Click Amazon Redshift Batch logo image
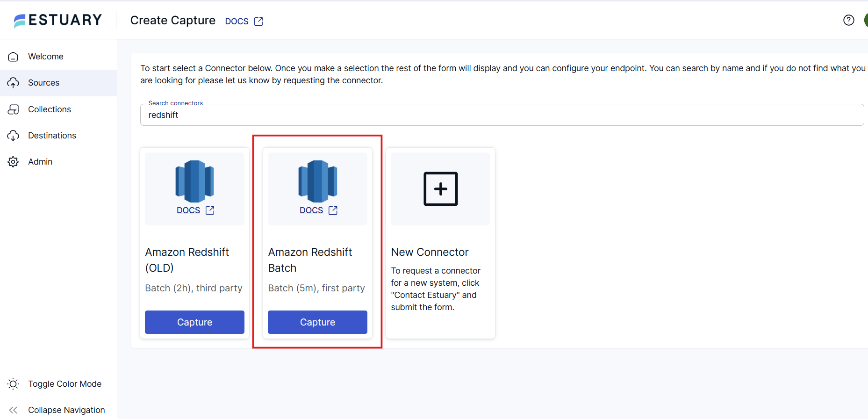This screenshot has width=868, height=419. (317, 181)
